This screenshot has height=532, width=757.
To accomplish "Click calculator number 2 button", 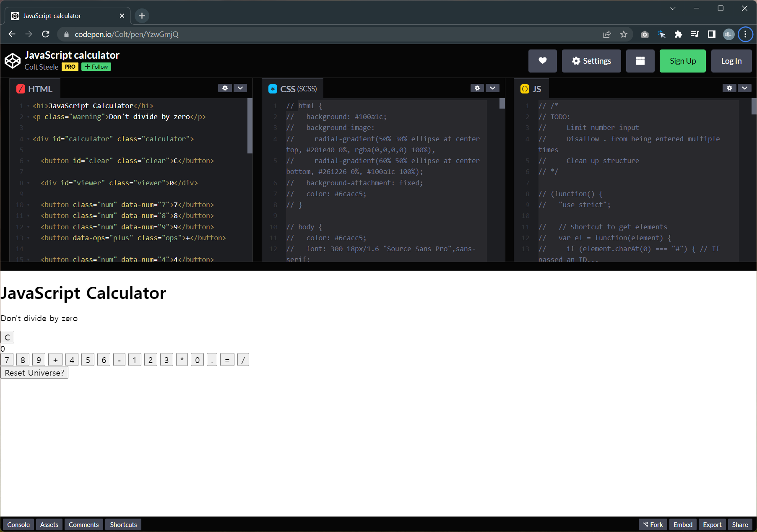I will click(151, 360).
